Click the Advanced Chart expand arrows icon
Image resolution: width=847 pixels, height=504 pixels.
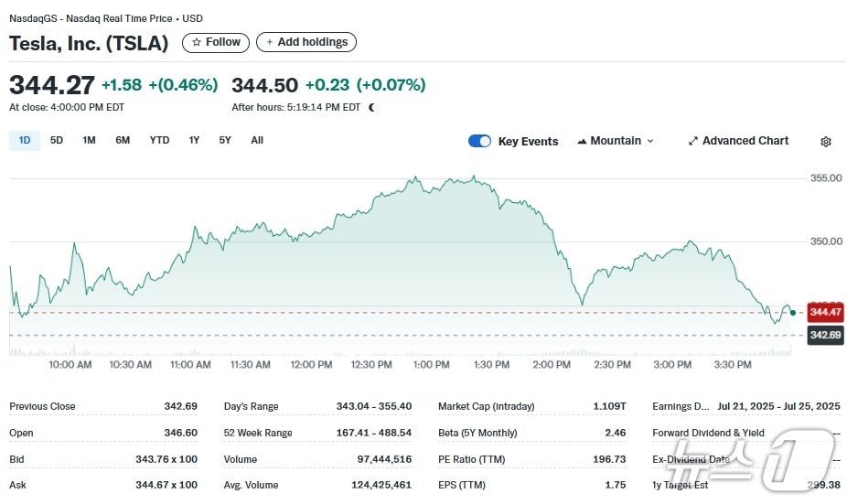tap(693, 141)
